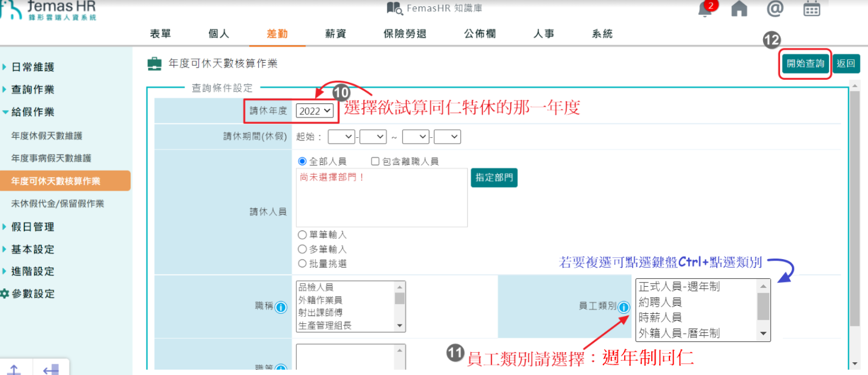
Task: Open first end period dropdown after tilde
Action: pos(416,137)
